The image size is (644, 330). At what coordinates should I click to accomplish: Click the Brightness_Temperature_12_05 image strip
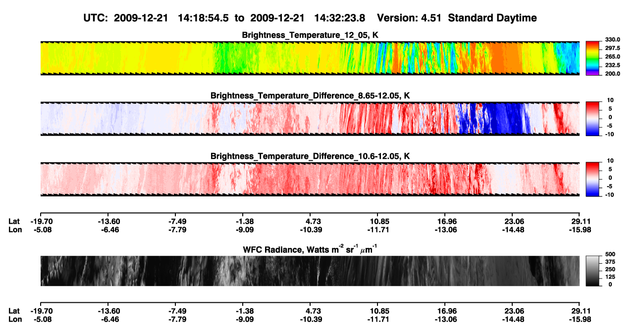click(310, 58)
